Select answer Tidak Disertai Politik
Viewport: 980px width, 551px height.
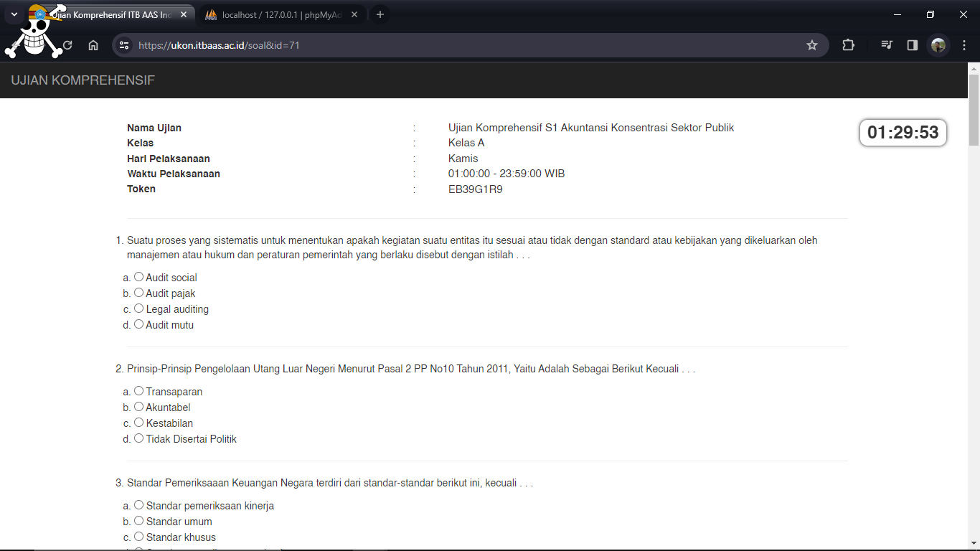point(139,438)
